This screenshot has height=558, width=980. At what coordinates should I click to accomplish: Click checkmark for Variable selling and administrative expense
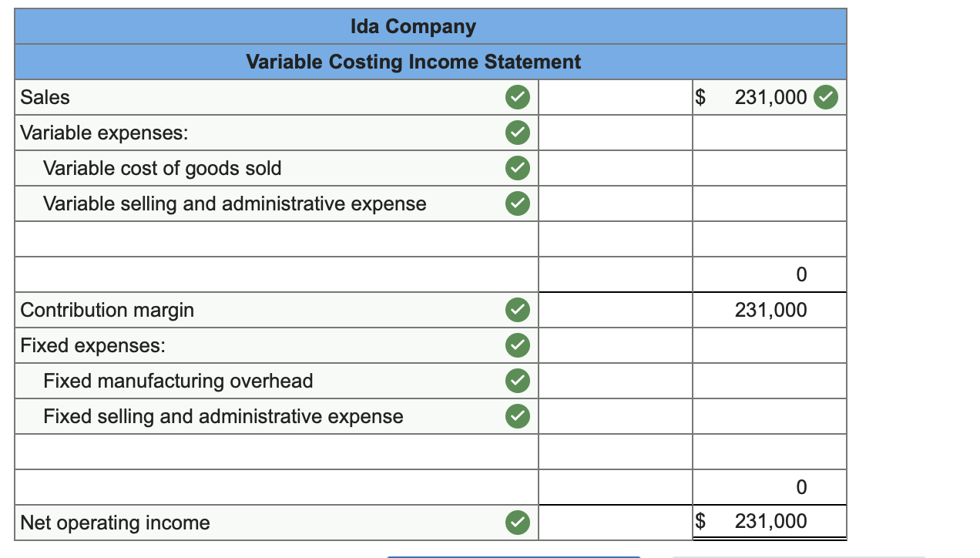point(518,204)
